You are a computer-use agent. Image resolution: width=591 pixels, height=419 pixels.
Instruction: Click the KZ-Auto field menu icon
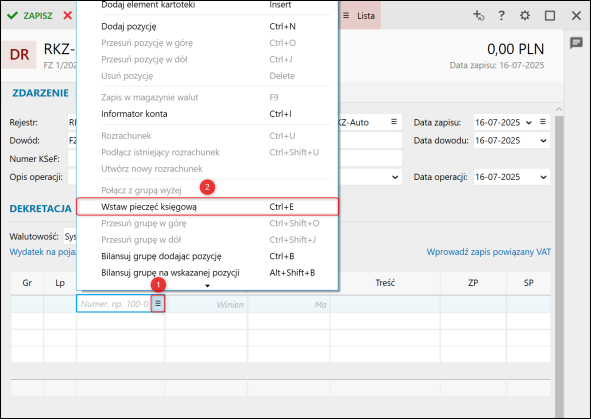click(394, 122)
